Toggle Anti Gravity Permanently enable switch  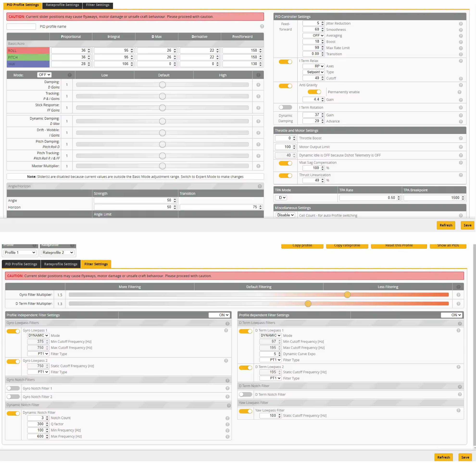point(314,92)
